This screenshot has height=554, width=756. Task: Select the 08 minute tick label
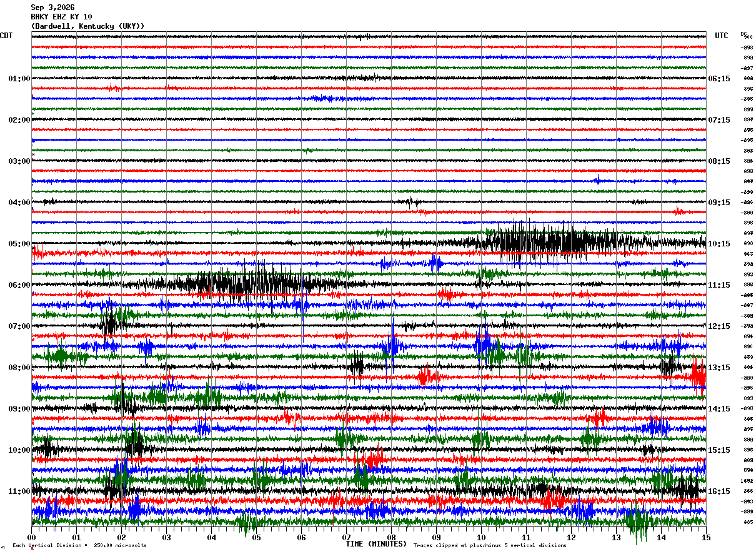coord(392,537)
